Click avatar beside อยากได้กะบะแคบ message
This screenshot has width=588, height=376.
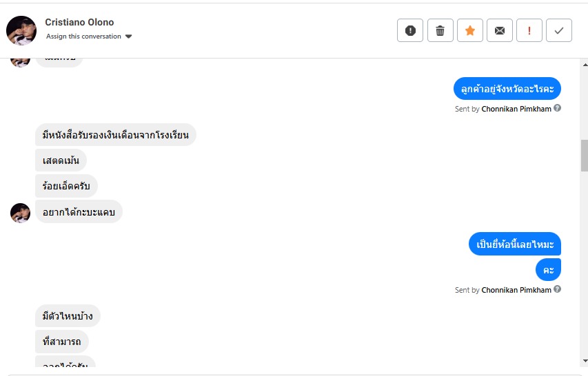point(20,213)
